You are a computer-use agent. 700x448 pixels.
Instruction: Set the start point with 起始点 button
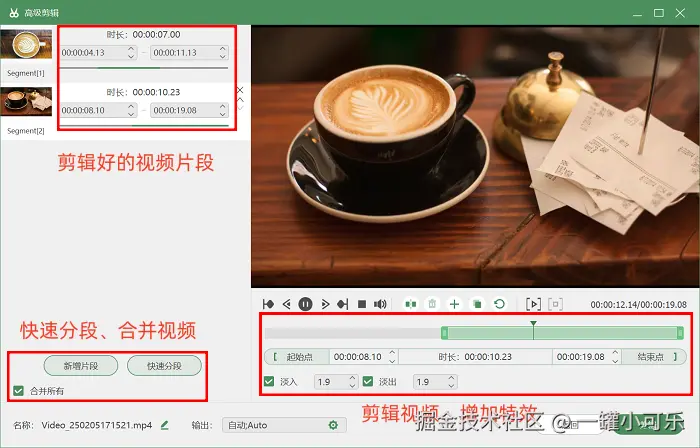297,357
